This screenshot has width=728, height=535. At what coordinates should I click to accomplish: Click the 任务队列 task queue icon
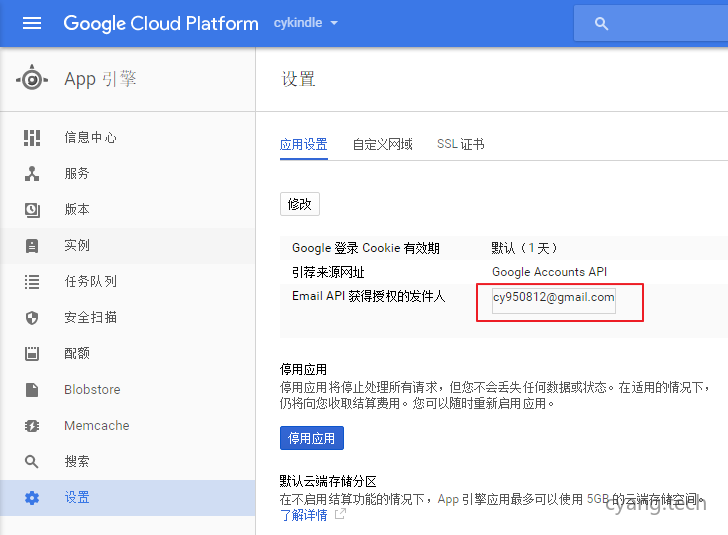pyautogui.click(x=32, y=281)
